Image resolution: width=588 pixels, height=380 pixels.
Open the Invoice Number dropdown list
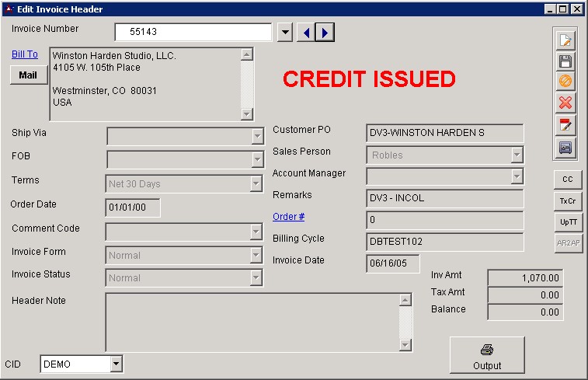point(285,32)
